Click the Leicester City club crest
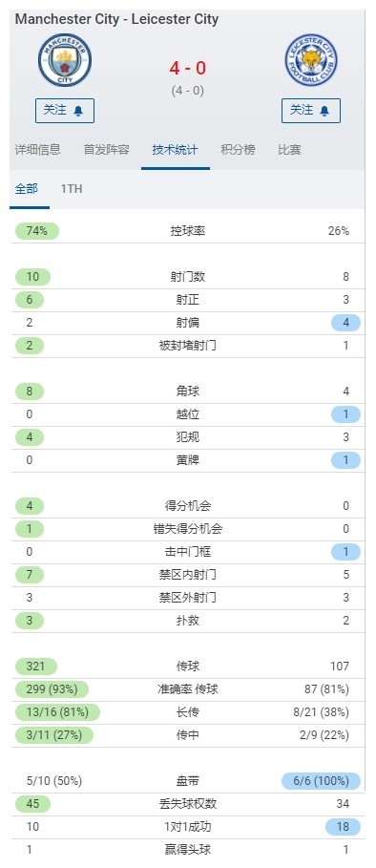 coord(311,60)
